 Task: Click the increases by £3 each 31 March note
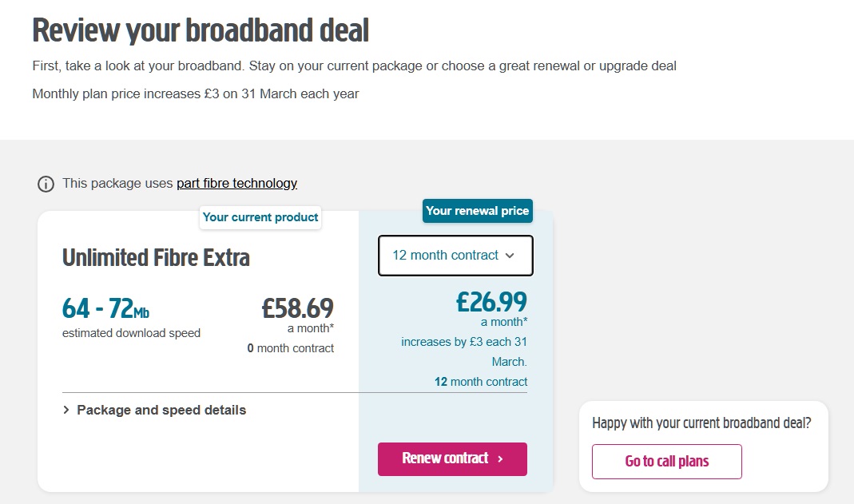click(464, 351)
